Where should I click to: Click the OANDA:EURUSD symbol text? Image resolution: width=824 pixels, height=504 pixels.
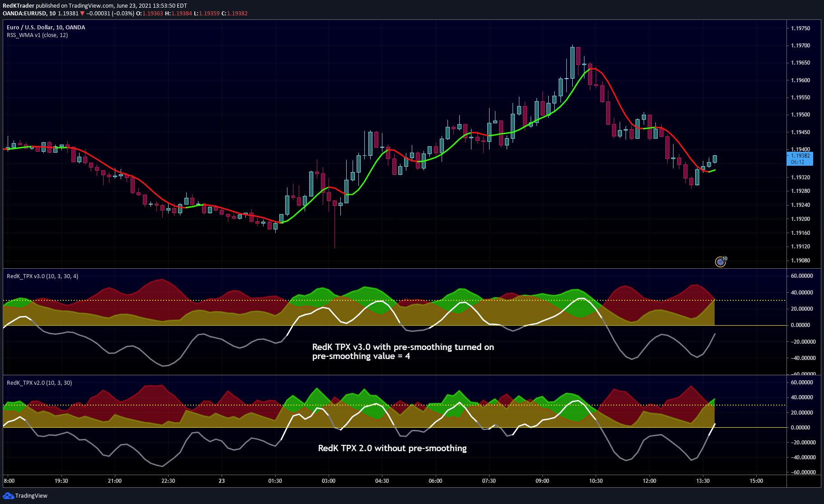coord(25,14)
